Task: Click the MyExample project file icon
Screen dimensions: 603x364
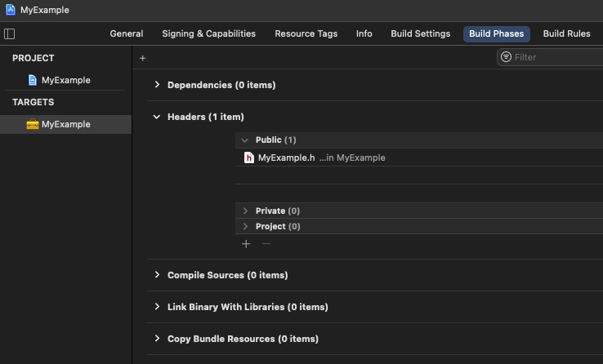Action: tap(33, 80)
